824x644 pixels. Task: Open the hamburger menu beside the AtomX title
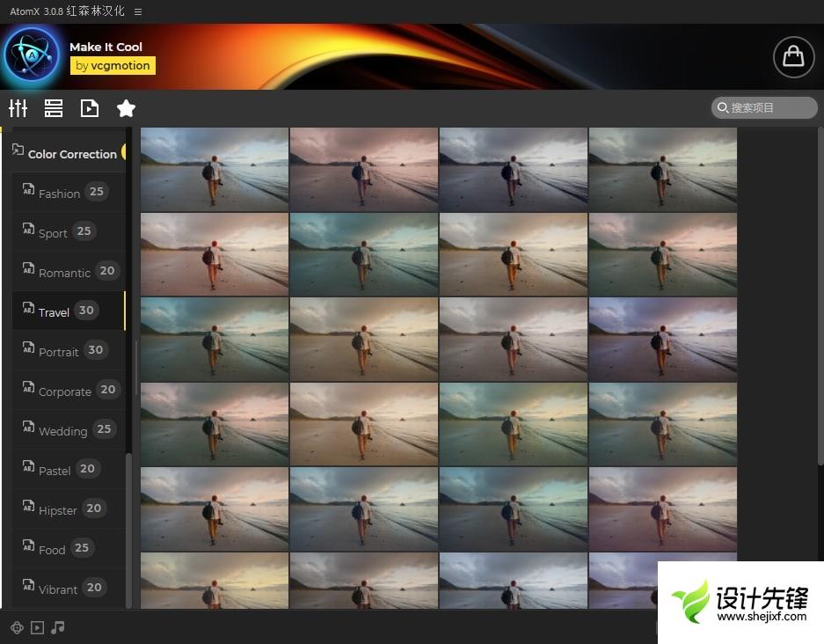point(138,11)
